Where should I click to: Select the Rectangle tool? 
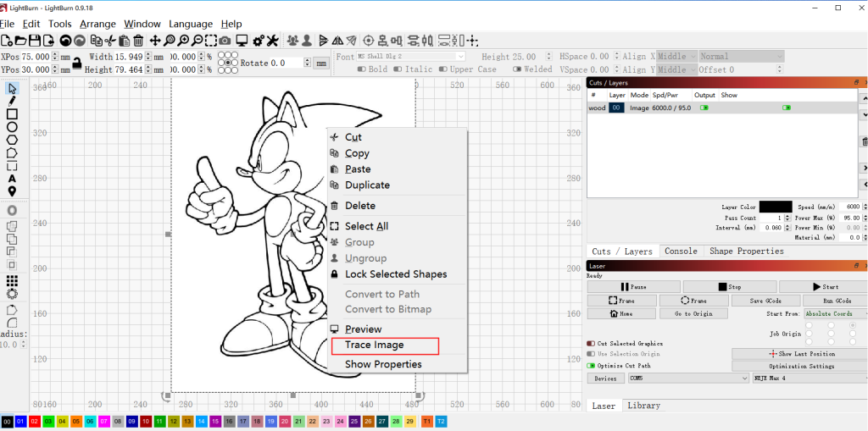(x=12, y=114)
